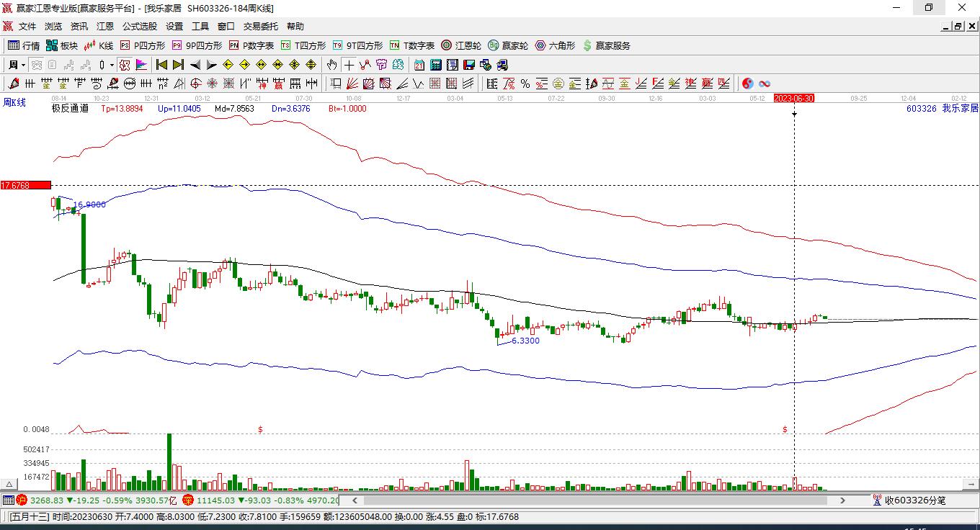Screen dimensions: 980x530
Task: Open the 六角形 hexagon chart
Action: coord(555,45)
